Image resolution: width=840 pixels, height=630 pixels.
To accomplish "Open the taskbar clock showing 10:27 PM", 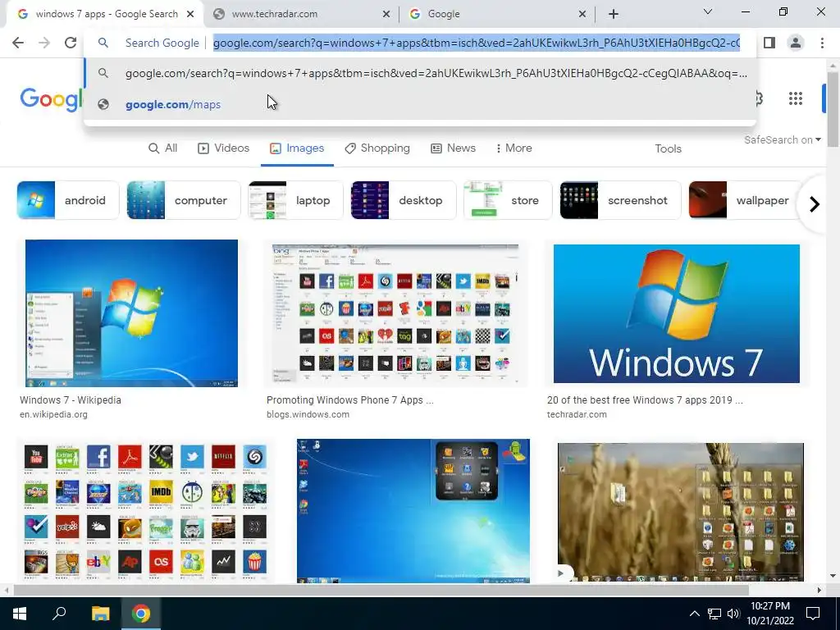I will click(x=770, y=614).
